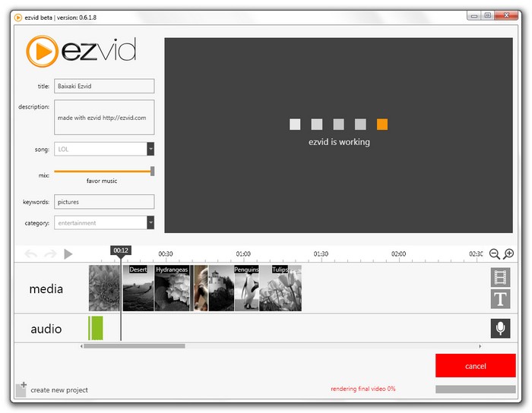Add video clip with film strip icon
Image resolution: width=532 pixels, height=413 pixels.
coord(500,277)
